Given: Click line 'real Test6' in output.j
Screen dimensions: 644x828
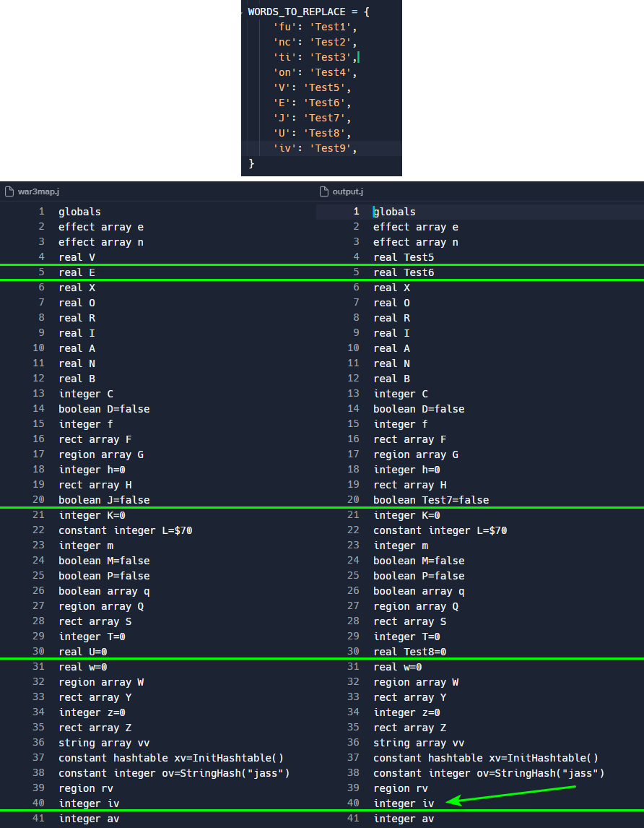Looking at the screenshot, I should (404, 272).
